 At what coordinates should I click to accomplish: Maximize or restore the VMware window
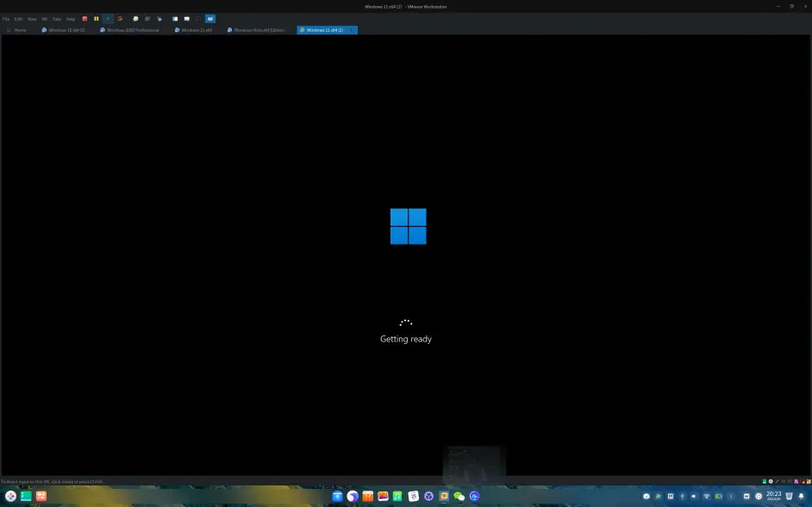[x=791, y=7]
